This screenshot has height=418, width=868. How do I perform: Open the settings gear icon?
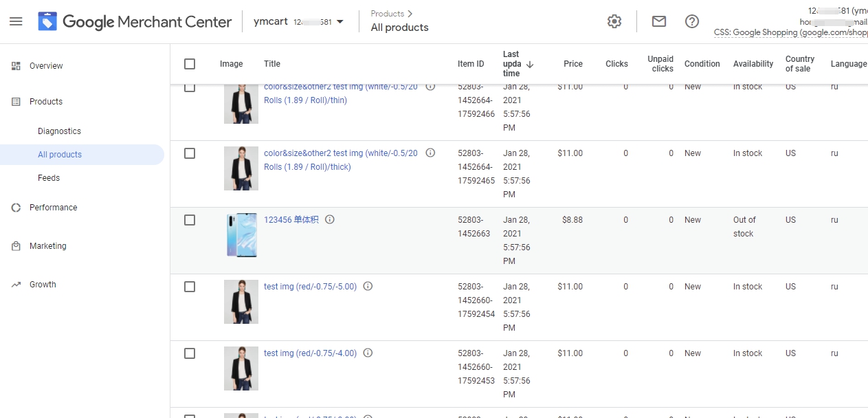pos(614,22)
